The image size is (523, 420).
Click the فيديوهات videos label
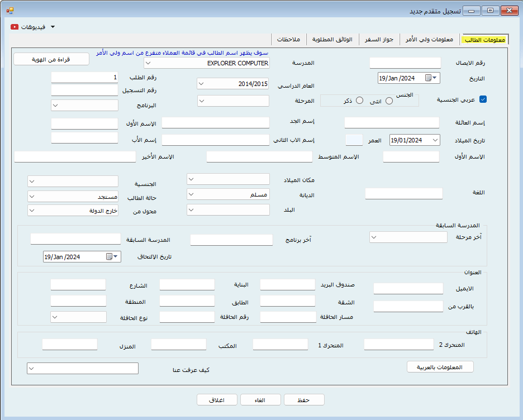34,27
